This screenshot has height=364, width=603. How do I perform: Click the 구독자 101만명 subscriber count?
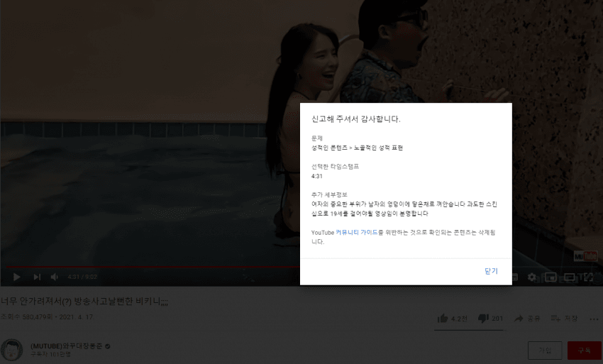coord(51,354)
